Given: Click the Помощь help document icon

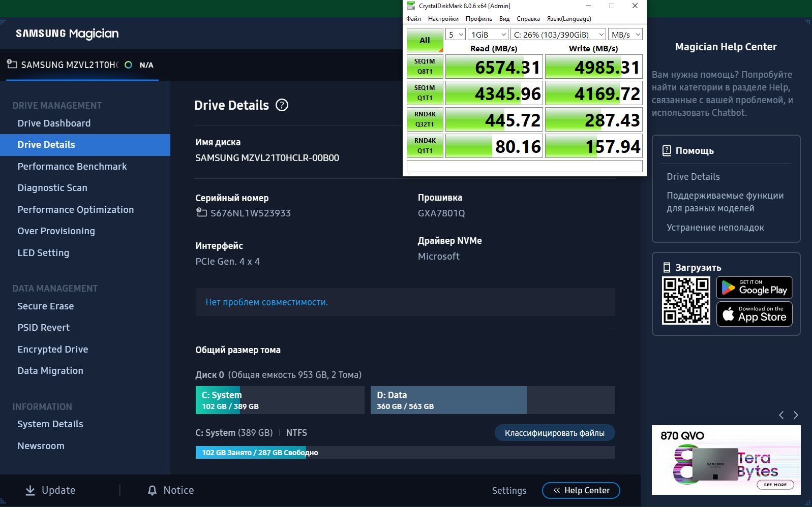Looking at the screenshot, I should (667, 150).
